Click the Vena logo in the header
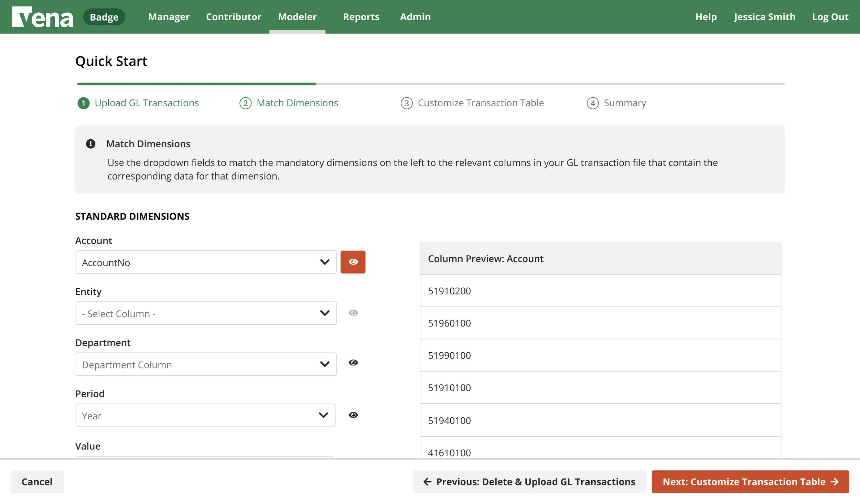The image size is (860, 504). [x=42, y=16]
